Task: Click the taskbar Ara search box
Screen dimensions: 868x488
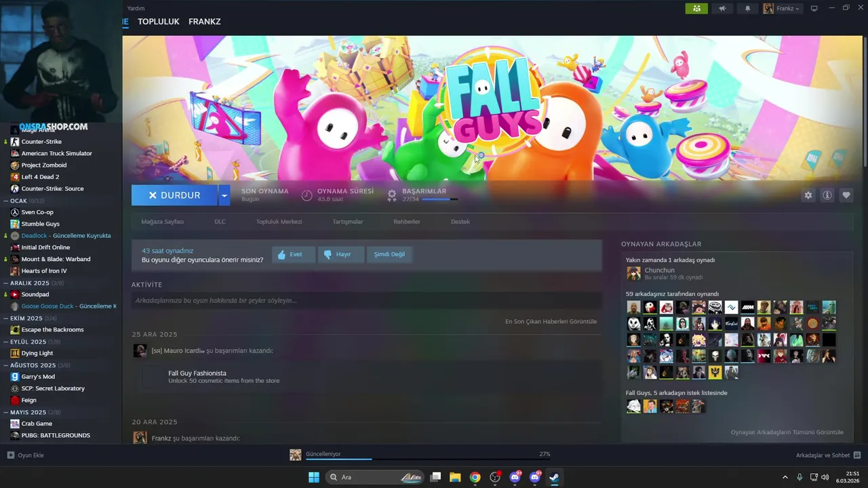Action: (x=375, y=477)
